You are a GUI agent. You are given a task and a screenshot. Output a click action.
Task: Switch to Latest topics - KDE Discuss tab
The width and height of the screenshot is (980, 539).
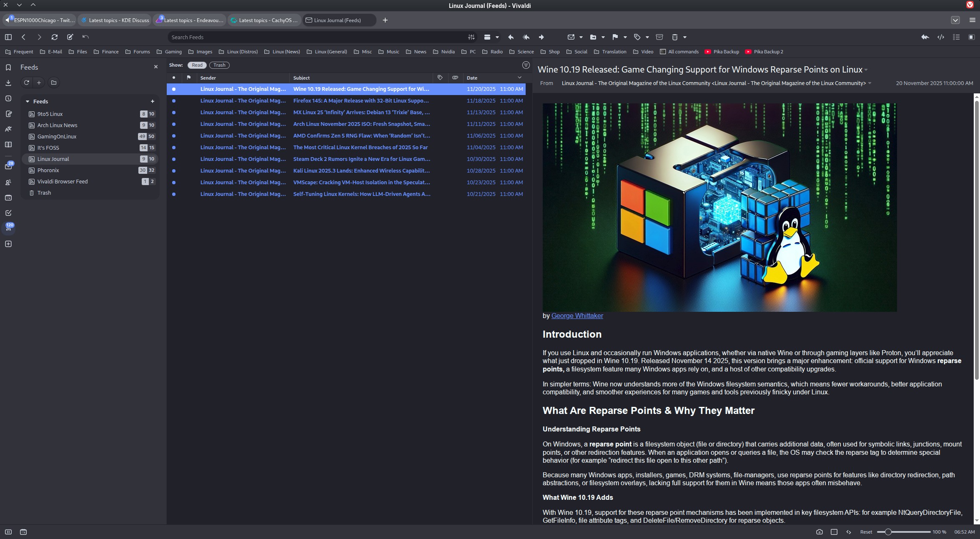click(116, 20)
